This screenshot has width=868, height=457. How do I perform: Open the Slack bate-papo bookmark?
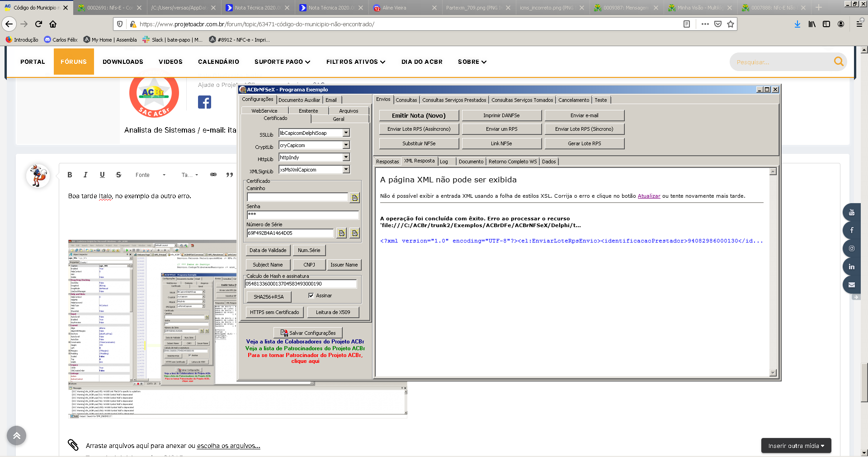pyautogui.click(x=172, y=40)
